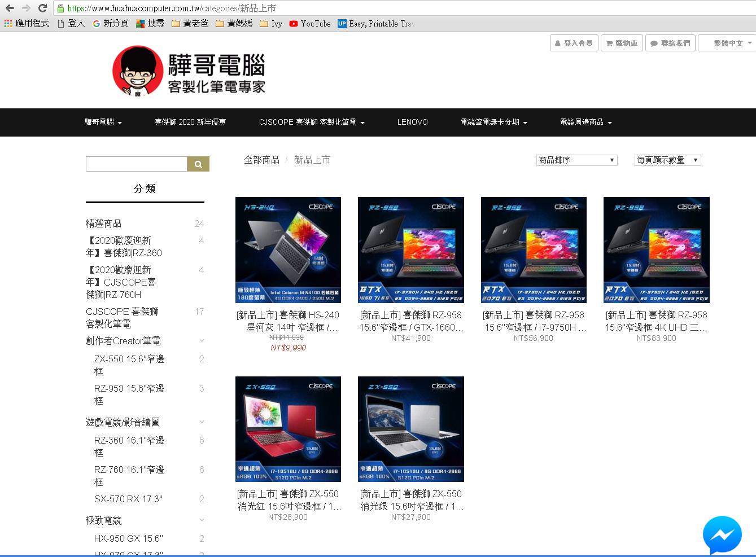Click the 聯絡我們 contact button

coord(670,43)
